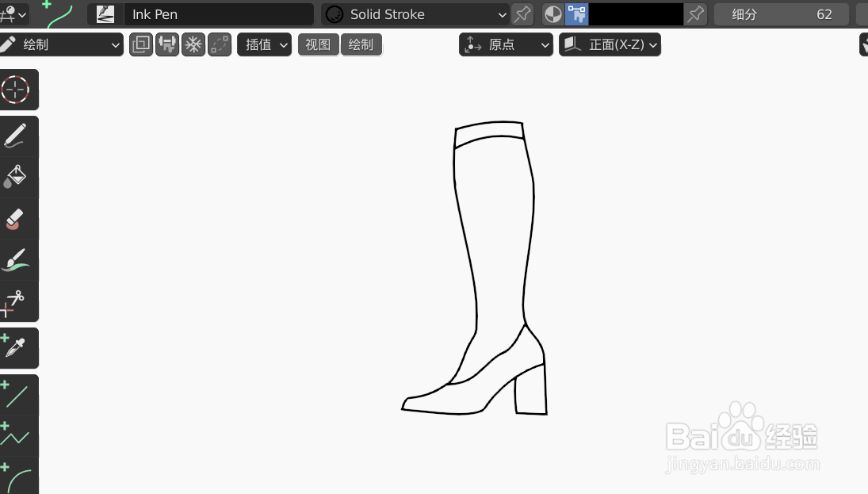868x494 pixels.
Task: Open the editor type dropdown at top left
Action: pos(13,14)
